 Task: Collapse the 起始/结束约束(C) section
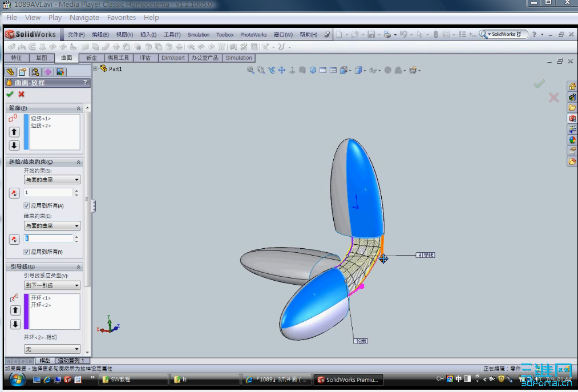tap(78, 162)
